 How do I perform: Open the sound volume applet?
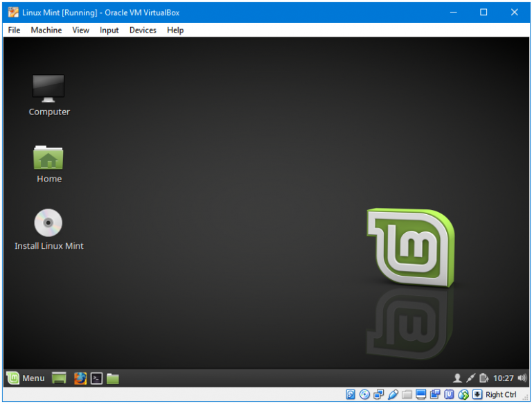coord(522,378)
